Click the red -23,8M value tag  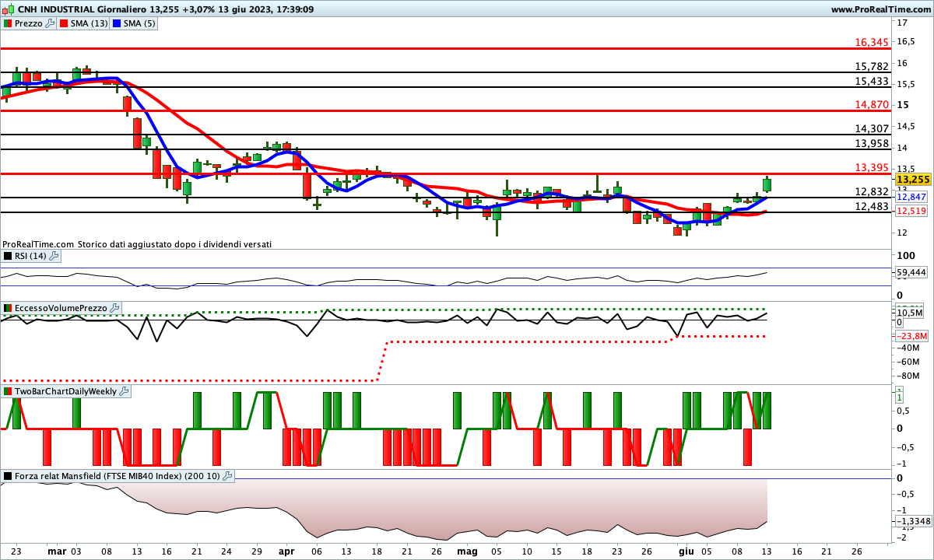point(911,336)
